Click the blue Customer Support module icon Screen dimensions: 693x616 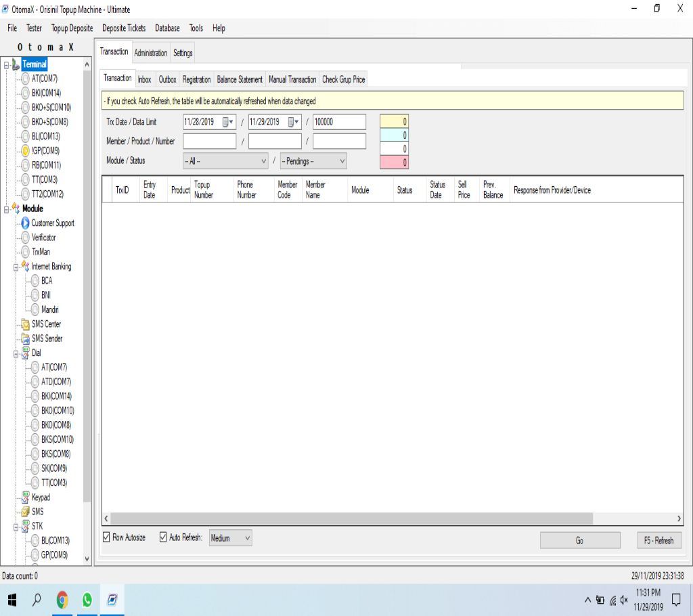(x=26, y=223)
